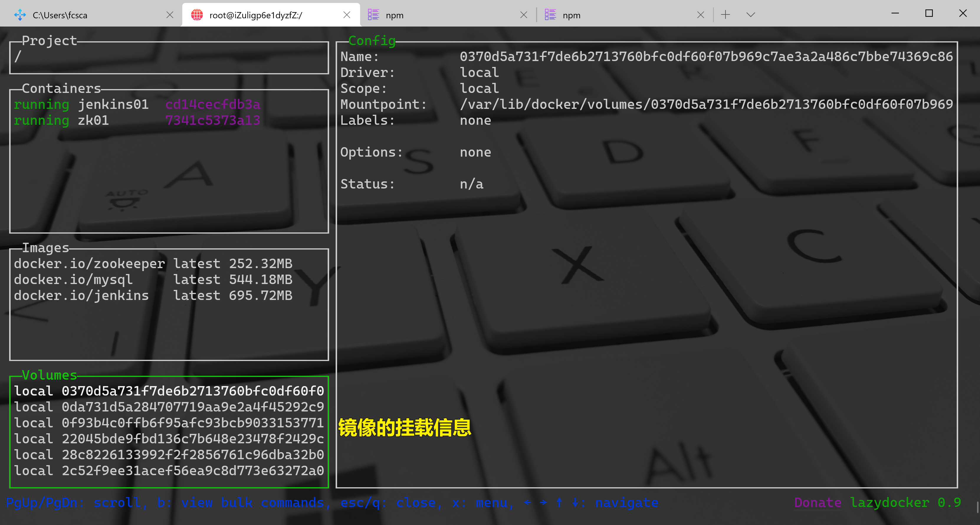Close the C:\Users\fcsca tab

(170, 15)
